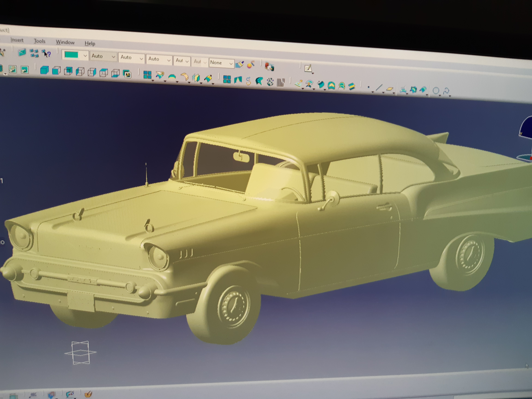The width and height of the screenshot is (532, 399).
Task: Click the customize view parameters icon
Action: (x=127, y=74)
